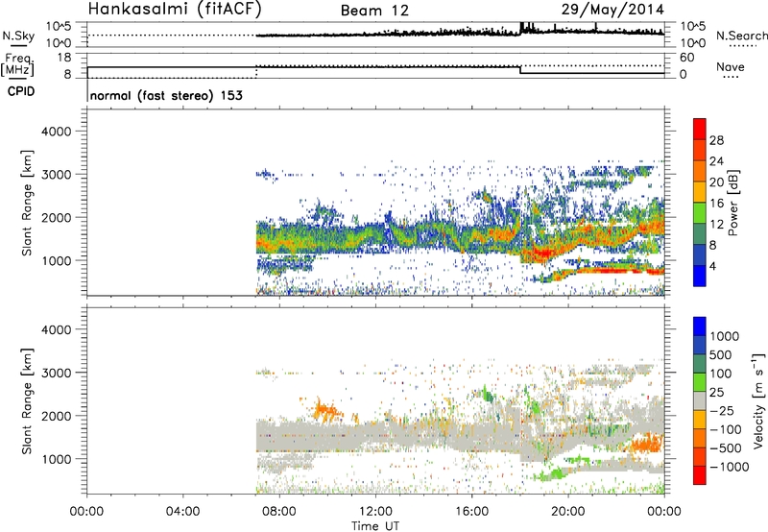Click the Time UT axis title
Screen dimensions: 768x532
pyautogui.click(x=375, y=526)
